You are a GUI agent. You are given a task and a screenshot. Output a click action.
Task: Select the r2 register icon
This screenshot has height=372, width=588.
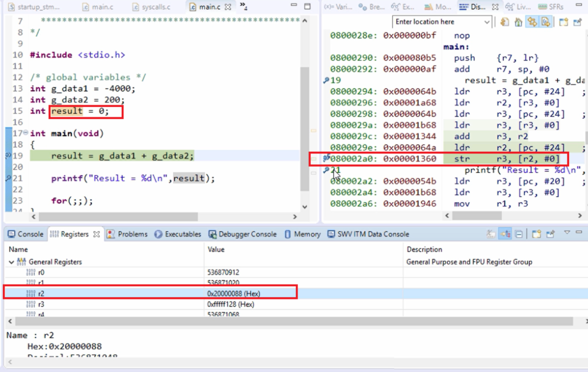point(31,294)
